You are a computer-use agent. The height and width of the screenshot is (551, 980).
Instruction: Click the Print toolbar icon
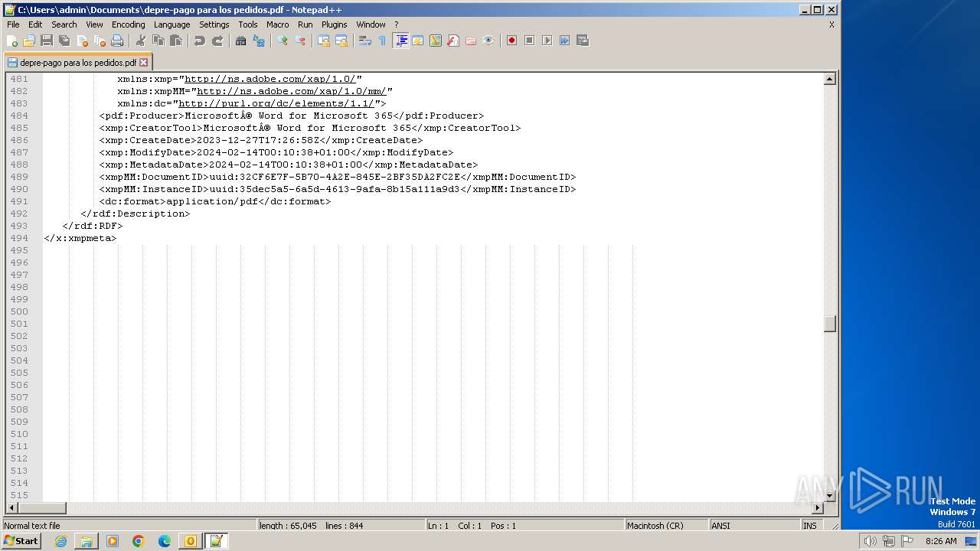pos(117,41)
